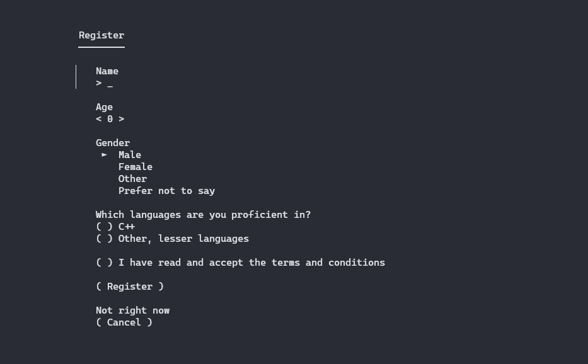Click the age value zero

pyautogui.click(x=110, y=119)
